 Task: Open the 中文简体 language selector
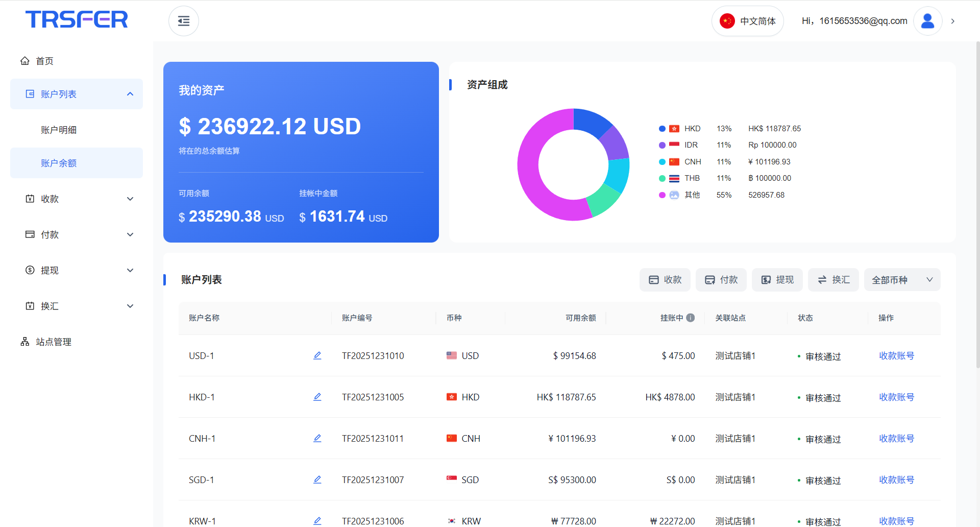[x=748, y=21]
